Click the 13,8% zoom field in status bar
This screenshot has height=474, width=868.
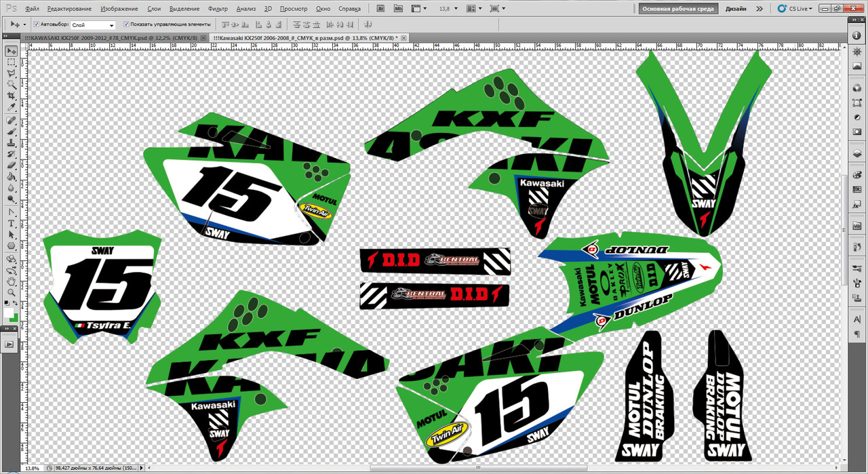pyautogui.click(x=33, y=468)
